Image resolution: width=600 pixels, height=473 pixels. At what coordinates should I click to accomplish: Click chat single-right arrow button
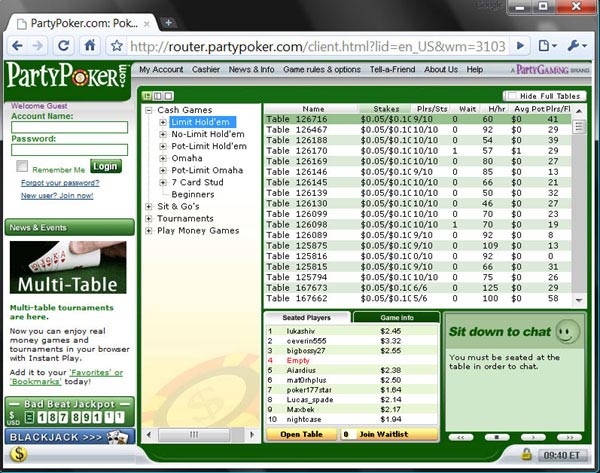533,437
